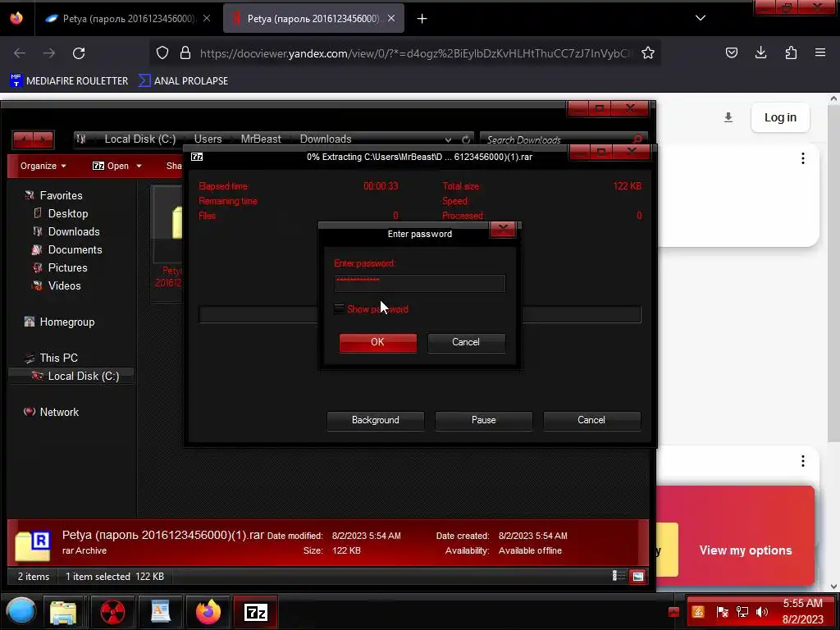Open tracking protection shield icon
This screenshot has height=630, width=840.
pos(162,53)
